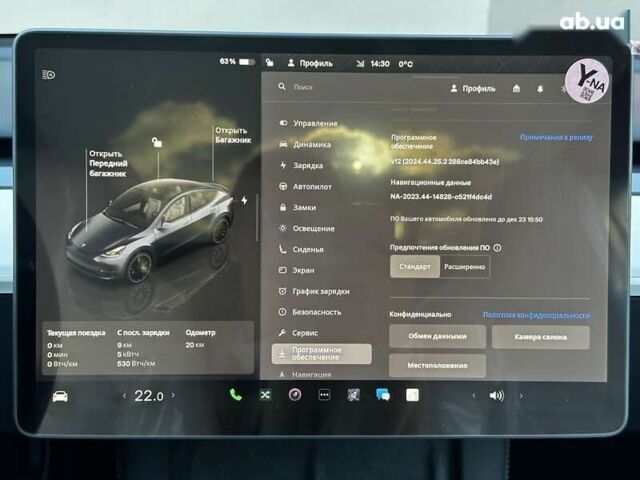Tap the software version v12 text
This screenshot has width=640, height=480.
tap(445, 162)
